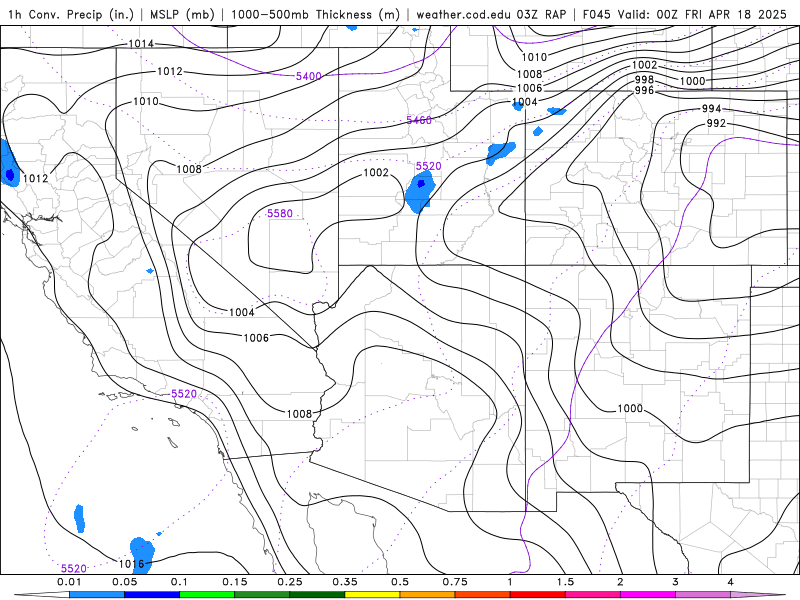800x600 pixels.
Task: Click the purple '5580' thickness label
Action: click(280, 213)
